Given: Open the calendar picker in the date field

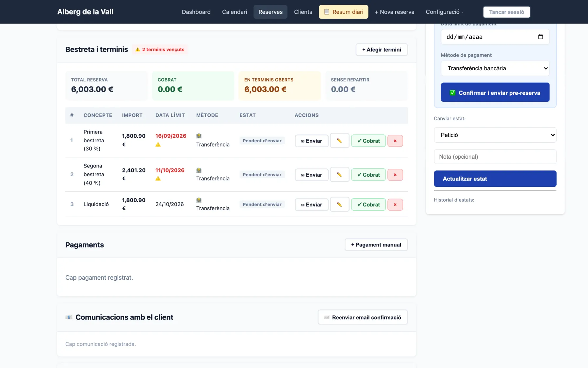Looking at the screenshot, I should pos(541,37).
